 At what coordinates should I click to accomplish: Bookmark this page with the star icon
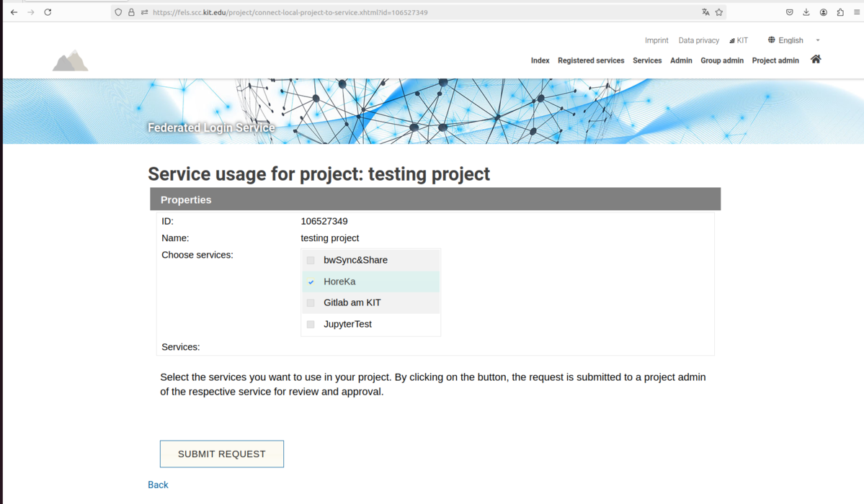pos(719,12)
